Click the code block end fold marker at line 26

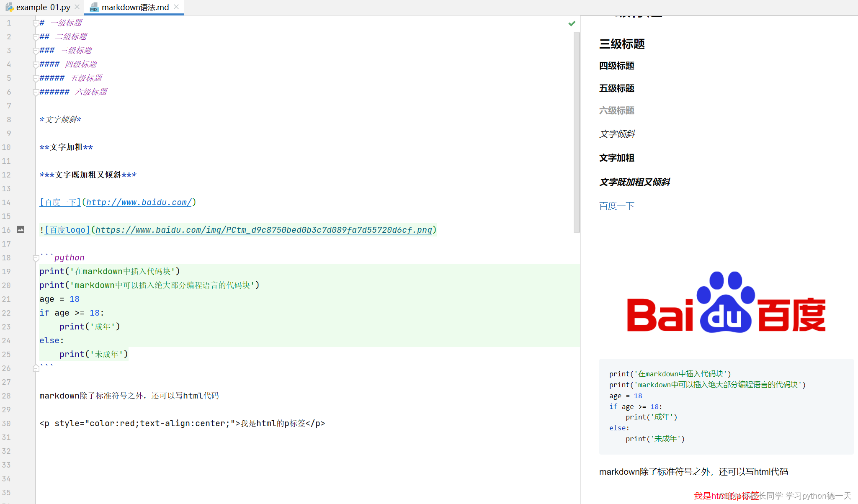pyautogui.click(x=36, y=368)
